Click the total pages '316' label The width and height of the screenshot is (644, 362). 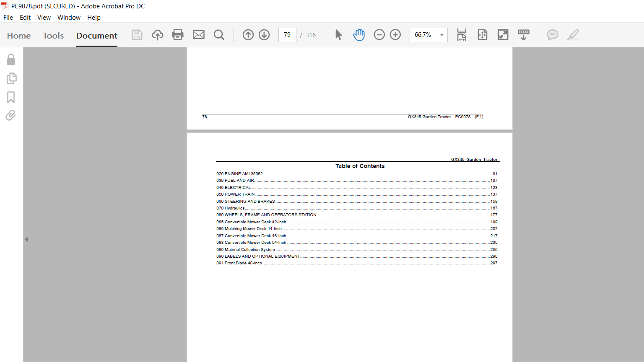311,35
